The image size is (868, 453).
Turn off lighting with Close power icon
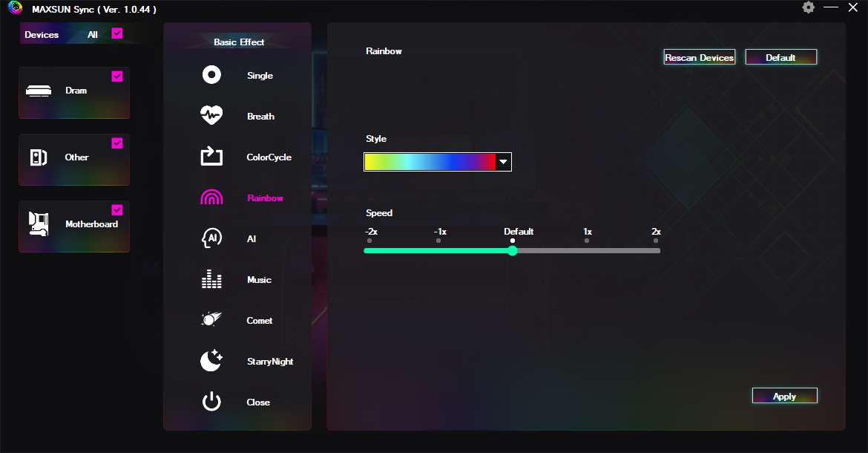[x=211, y=402]
